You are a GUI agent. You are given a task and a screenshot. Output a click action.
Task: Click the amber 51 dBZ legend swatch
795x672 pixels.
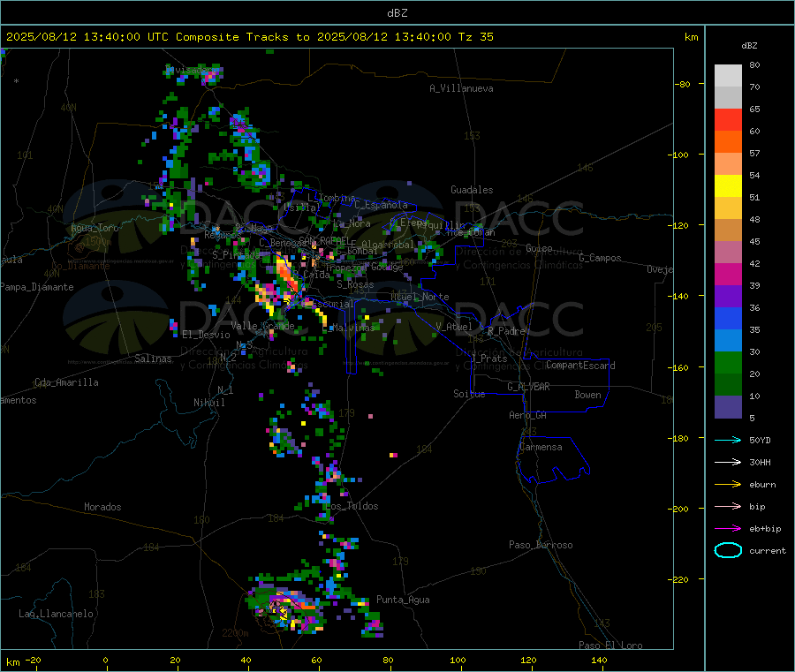[728, 208]
